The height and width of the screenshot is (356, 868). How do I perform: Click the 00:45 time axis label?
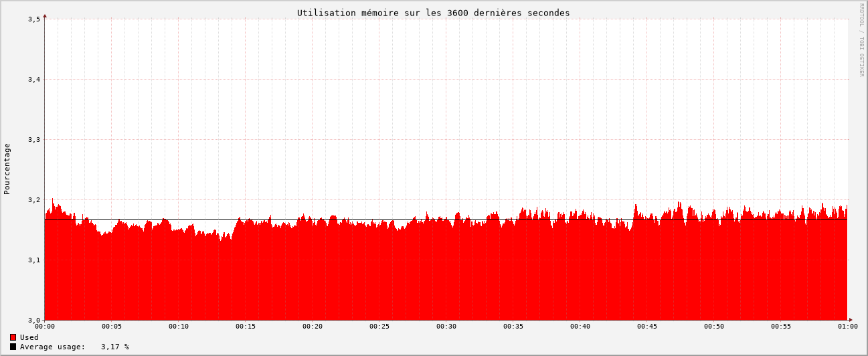point(647,327)
